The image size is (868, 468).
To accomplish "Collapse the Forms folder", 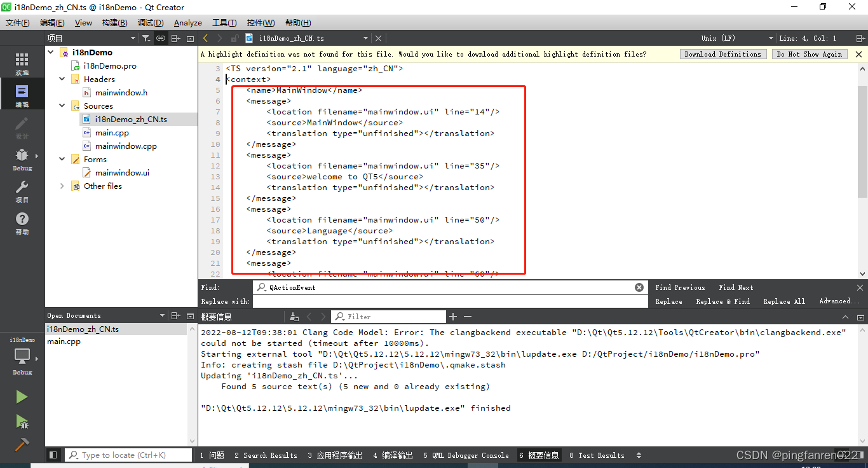I will [x=62, y=159].
